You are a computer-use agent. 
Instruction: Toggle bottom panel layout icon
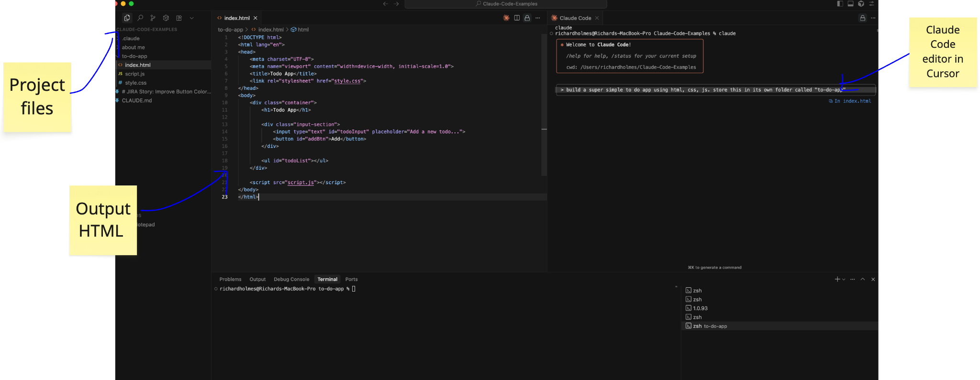pos(850,3)
